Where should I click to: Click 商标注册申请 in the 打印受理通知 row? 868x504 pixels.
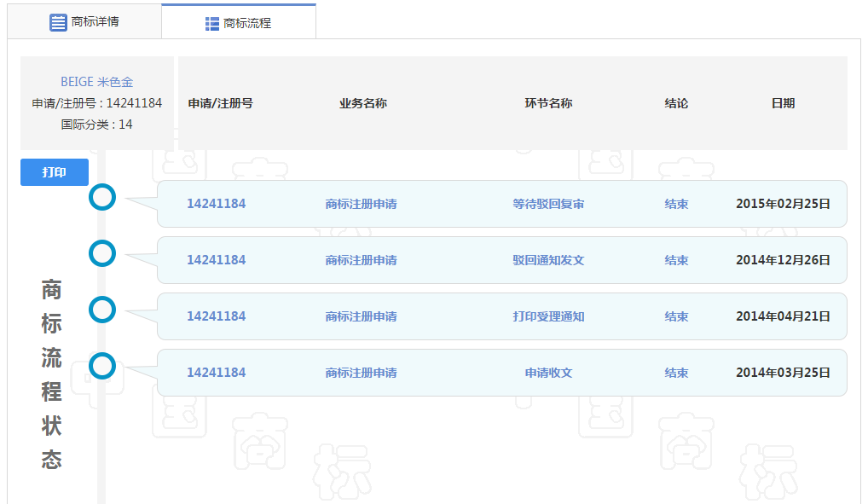[x=361, y=316]
